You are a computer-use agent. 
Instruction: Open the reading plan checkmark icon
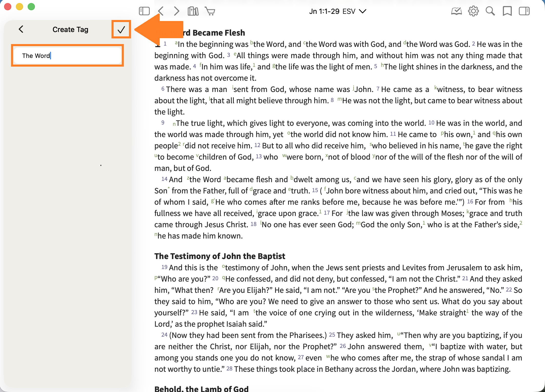[x=456, y=11]
